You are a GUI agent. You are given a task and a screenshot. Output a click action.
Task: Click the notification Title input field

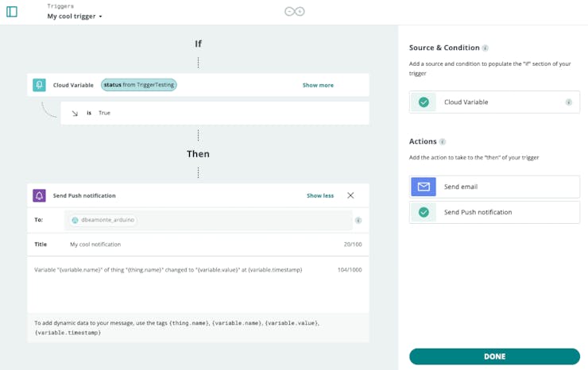point(199,245)
